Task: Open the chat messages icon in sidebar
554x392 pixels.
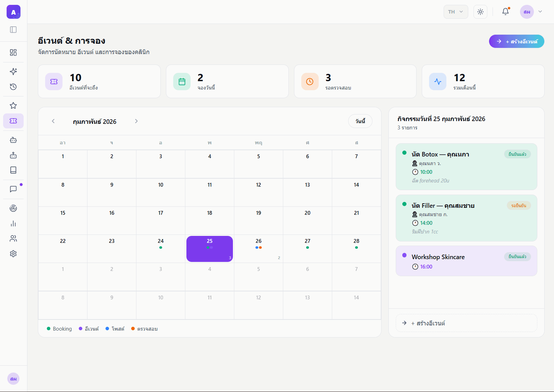Action: 13,189
